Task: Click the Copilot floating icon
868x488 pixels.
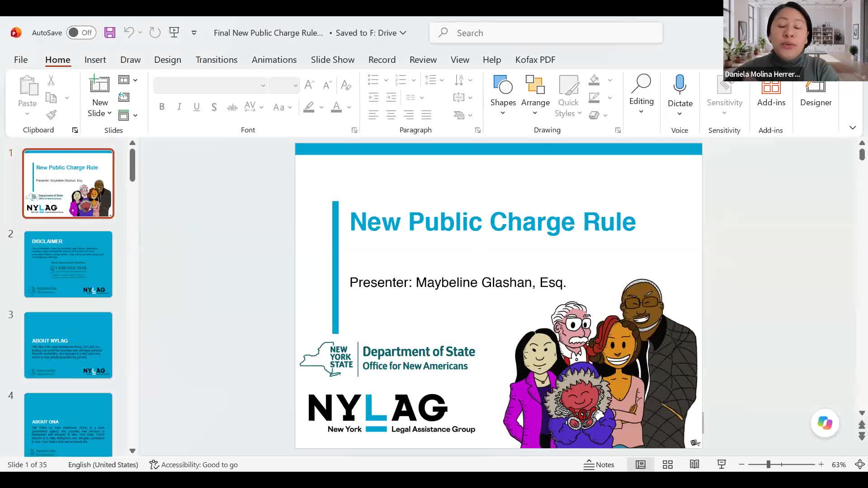Action: [825, 423]
